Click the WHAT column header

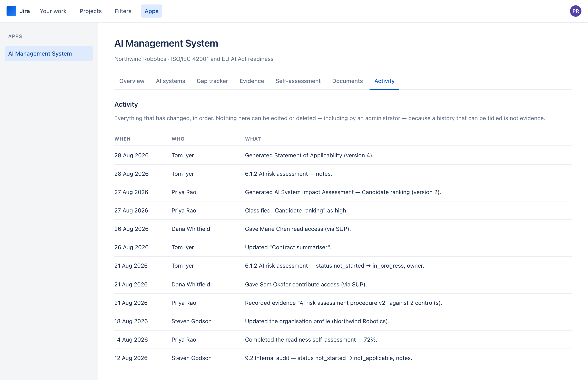point(253,139)
